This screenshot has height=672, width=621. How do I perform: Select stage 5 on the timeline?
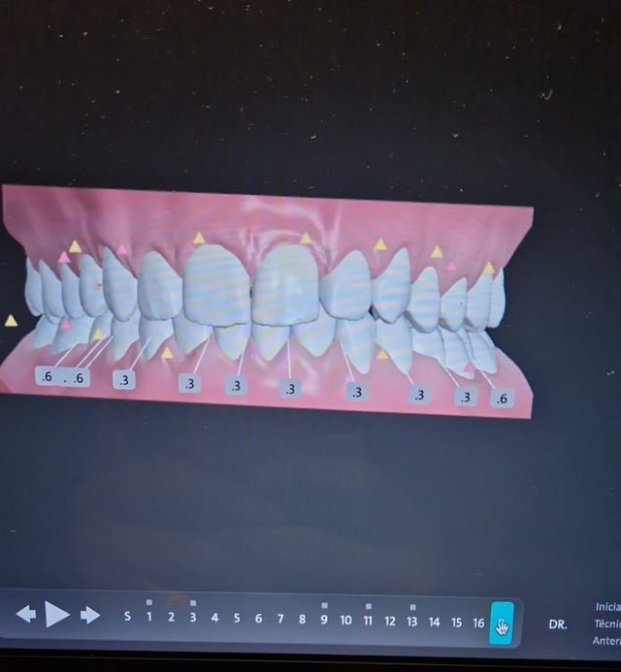(x=237, y=619)
